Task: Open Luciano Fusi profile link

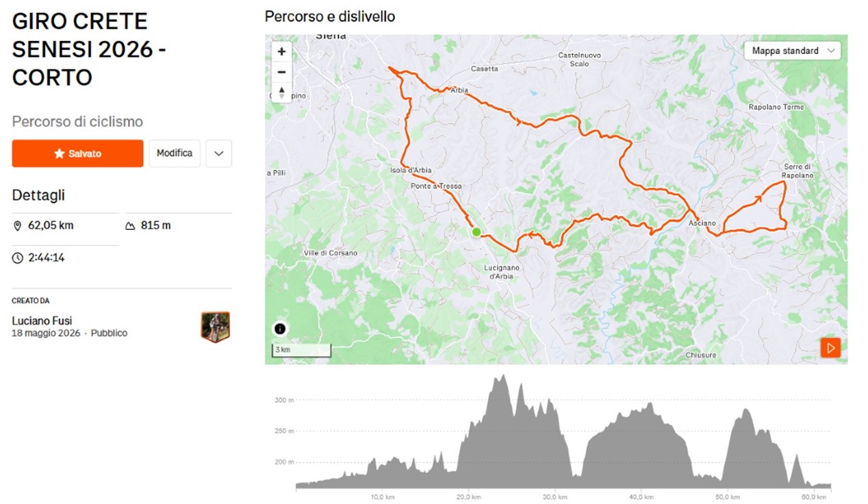Action: click(42, 320)
